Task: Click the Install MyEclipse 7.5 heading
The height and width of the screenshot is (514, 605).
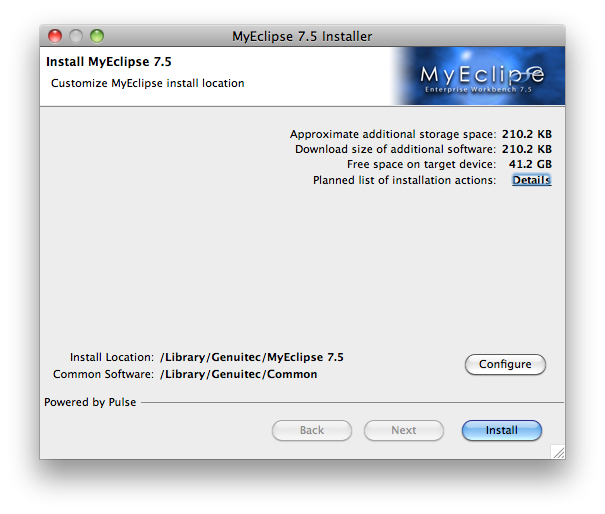Action: [108, 62]
